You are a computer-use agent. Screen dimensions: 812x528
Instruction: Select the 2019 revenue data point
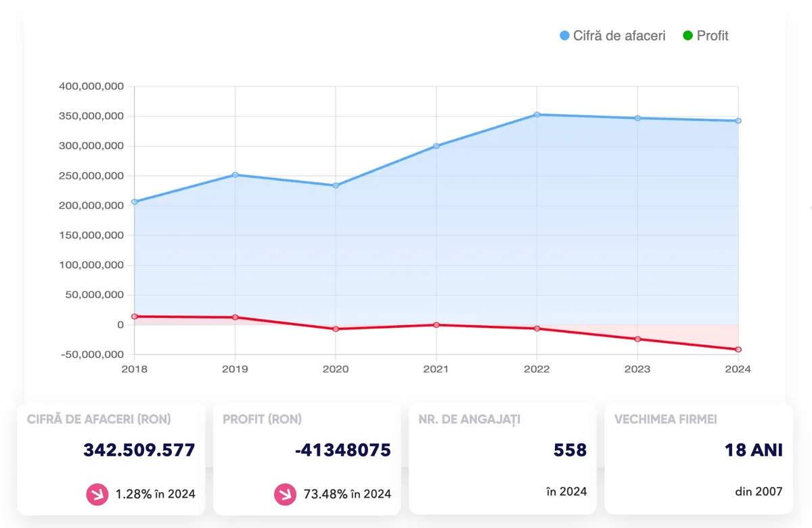(235, 174)
